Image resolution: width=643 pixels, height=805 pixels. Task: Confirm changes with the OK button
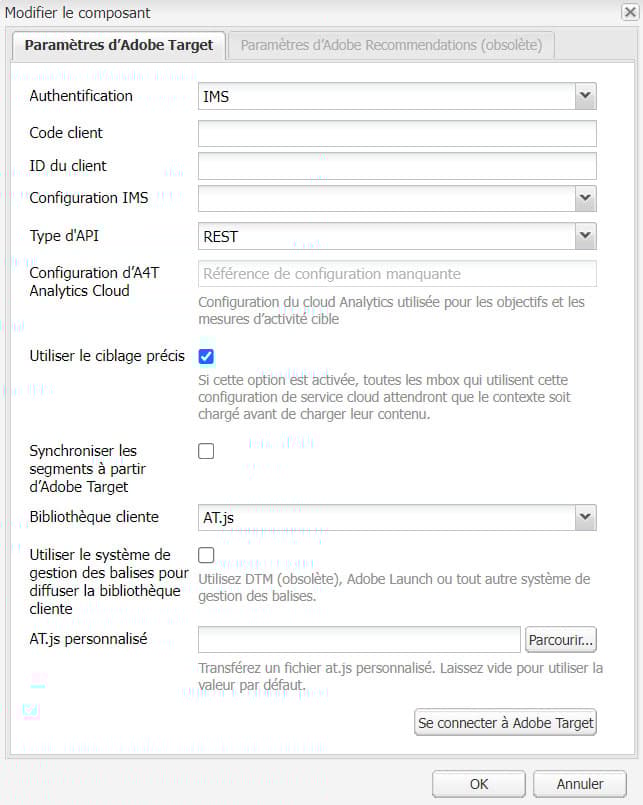click(x=478, y=784)
